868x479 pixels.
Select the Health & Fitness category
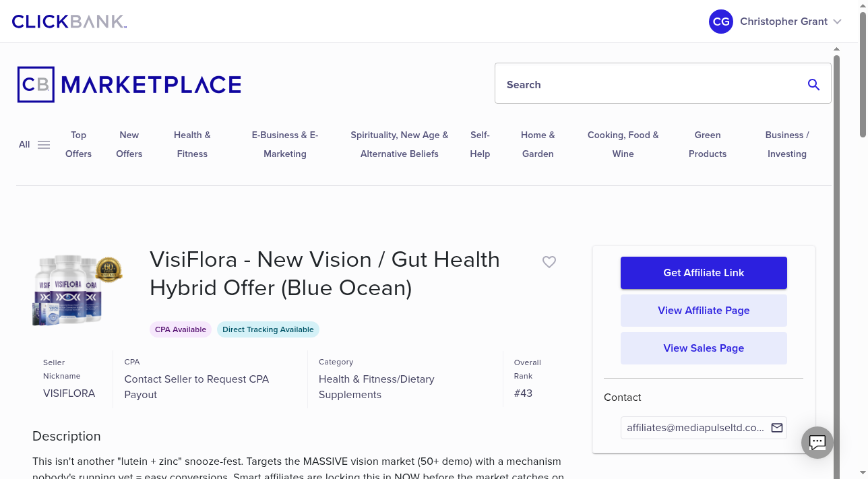[192, 144]
